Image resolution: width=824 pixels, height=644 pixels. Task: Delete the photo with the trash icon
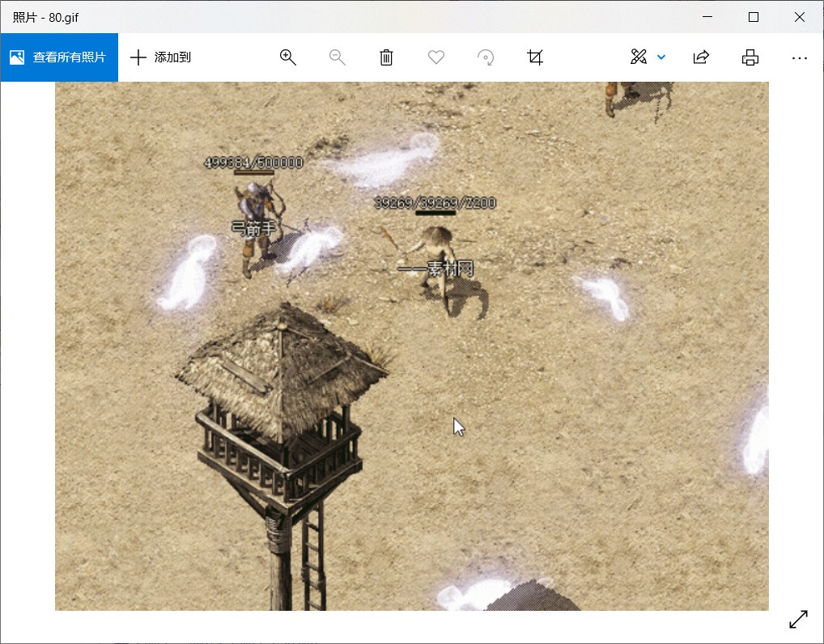coord(386,57)
